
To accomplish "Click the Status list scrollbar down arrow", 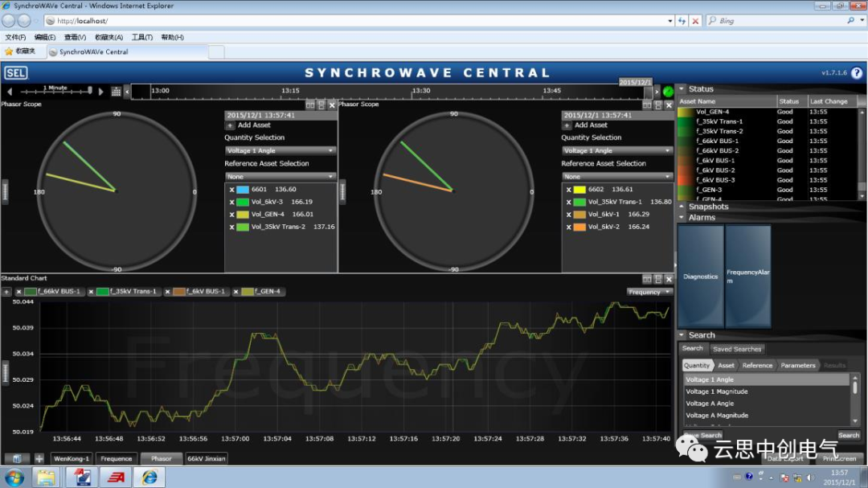I will [x=862, y=196].
